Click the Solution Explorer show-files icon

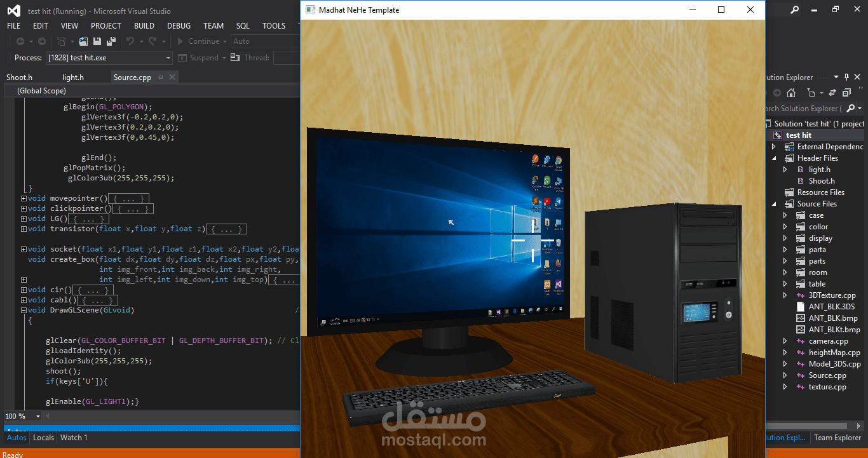click(x=811, y=93)
